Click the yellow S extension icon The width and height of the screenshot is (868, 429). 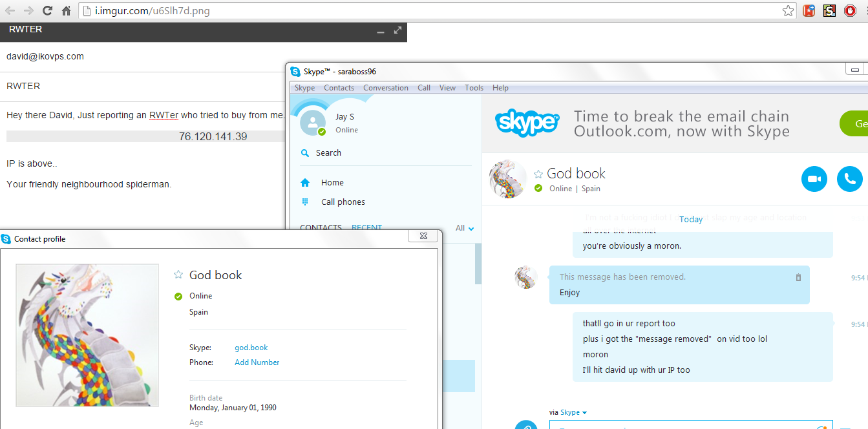(x=830, y=11)
